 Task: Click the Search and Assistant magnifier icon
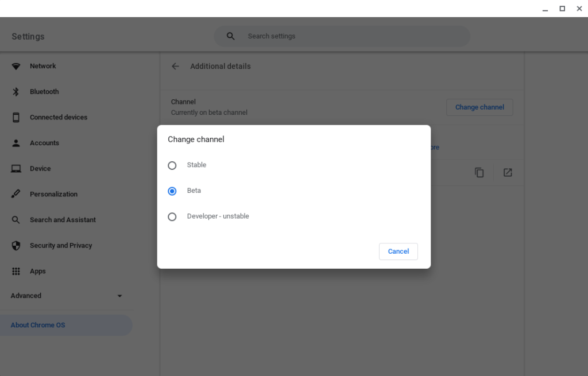coord(16,220)
